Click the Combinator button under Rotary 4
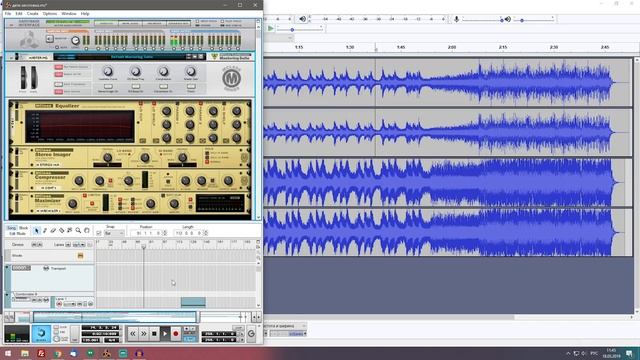Viewport: 640px width, 360px height. pyautogui.click(x=191, y=86)
